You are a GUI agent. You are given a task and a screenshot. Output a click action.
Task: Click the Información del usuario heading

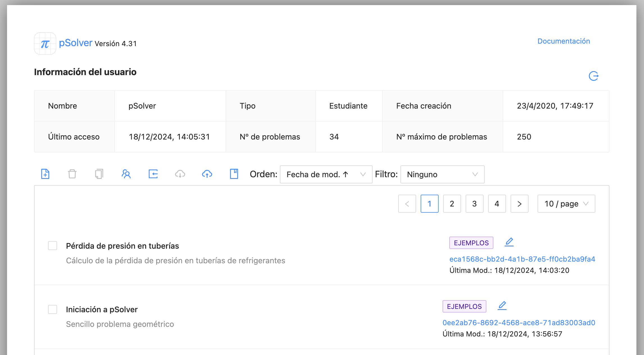(x=85, y=72)
